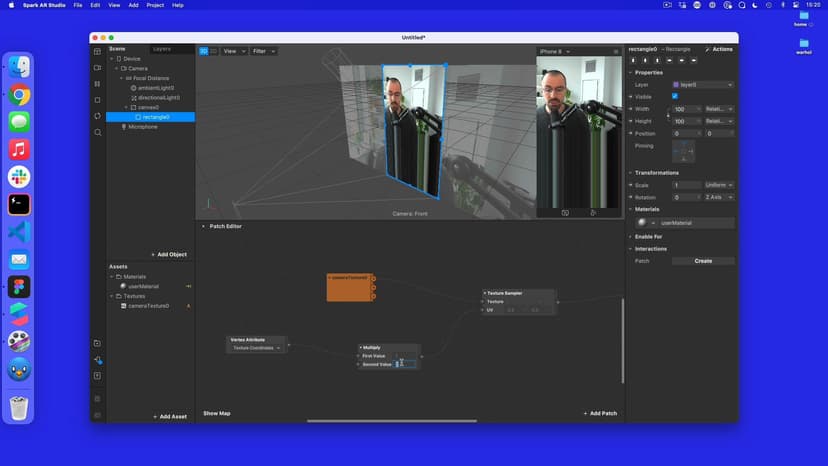The image size is (828, 466).
Task: Open Width unit Relative dropdown
Action: pos(719,109)
